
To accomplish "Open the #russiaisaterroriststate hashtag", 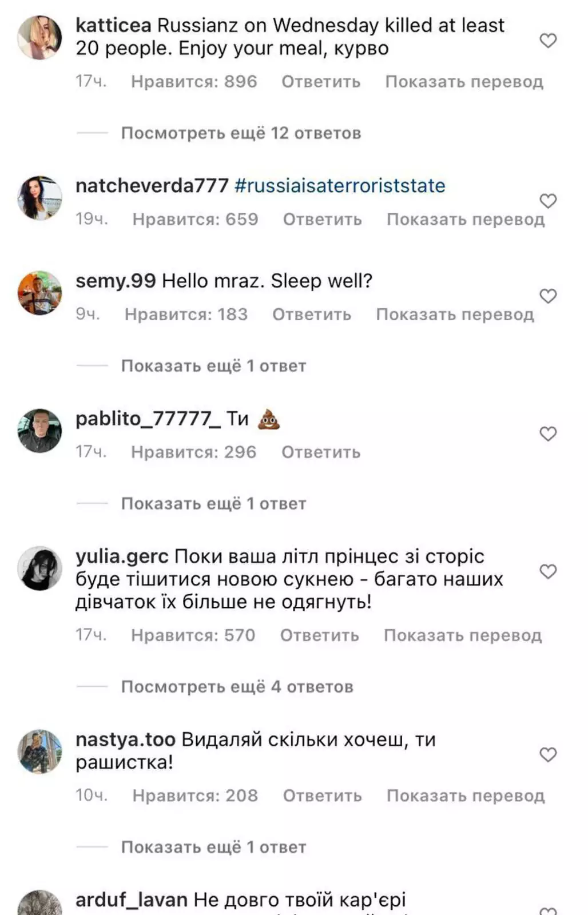I will pos(340,186).
